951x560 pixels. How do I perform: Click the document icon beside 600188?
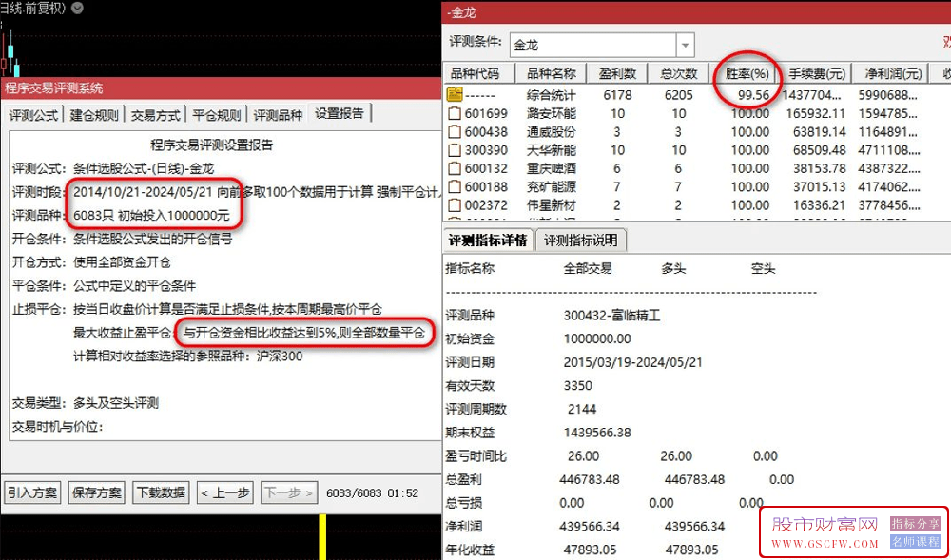(x=455, y=186)
